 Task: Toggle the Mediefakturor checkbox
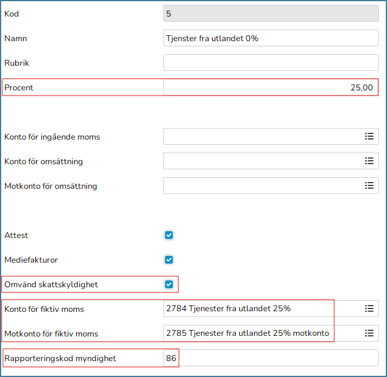pyautogui.click(x=169, y=260)
